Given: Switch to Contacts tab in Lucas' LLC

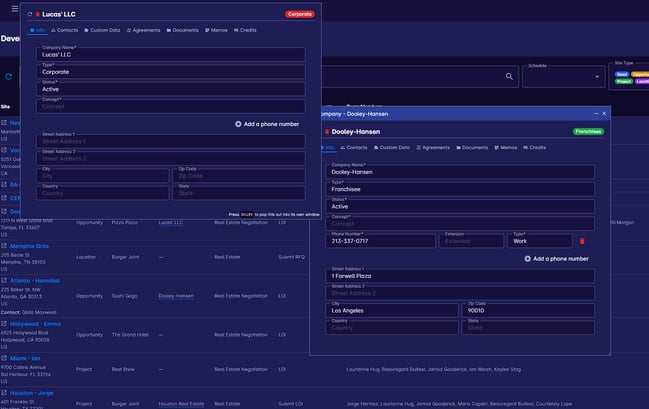Looking at the screenshot, I should (66, 31).
